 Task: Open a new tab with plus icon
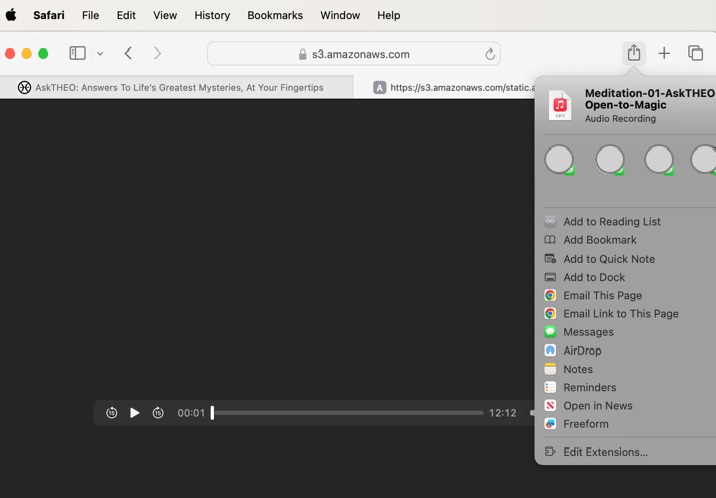click(664, 53)
